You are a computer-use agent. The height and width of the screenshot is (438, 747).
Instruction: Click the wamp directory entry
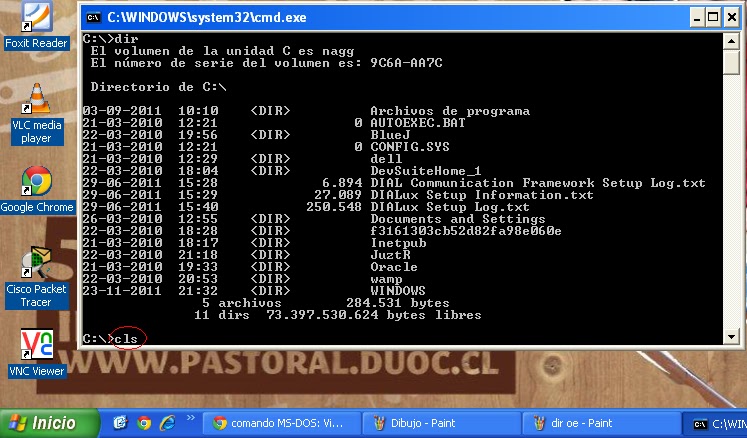pos(386,279)
